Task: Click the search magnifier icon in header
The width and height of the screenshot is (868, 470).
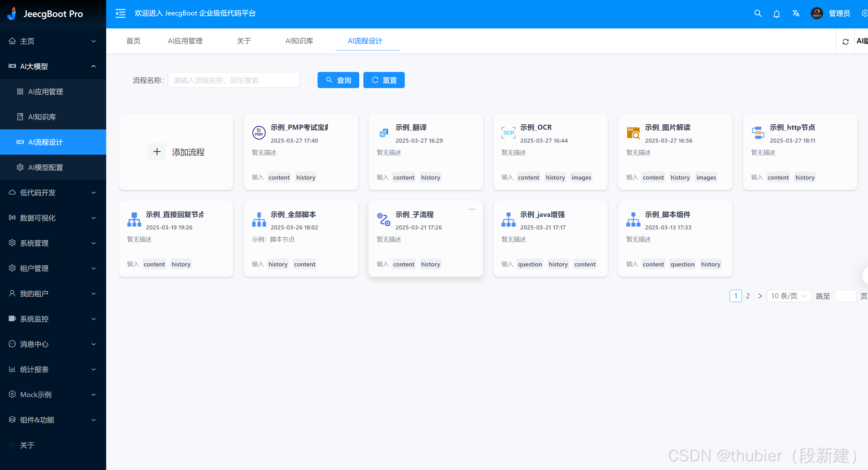Action: coord(758,14)
